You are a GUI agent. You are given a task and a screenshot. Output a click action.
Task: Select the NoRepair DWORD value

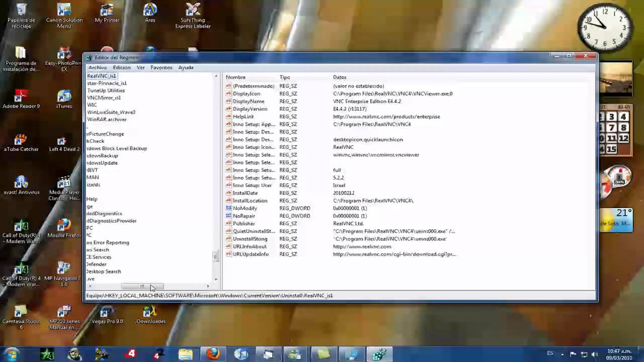coord(244,216)
